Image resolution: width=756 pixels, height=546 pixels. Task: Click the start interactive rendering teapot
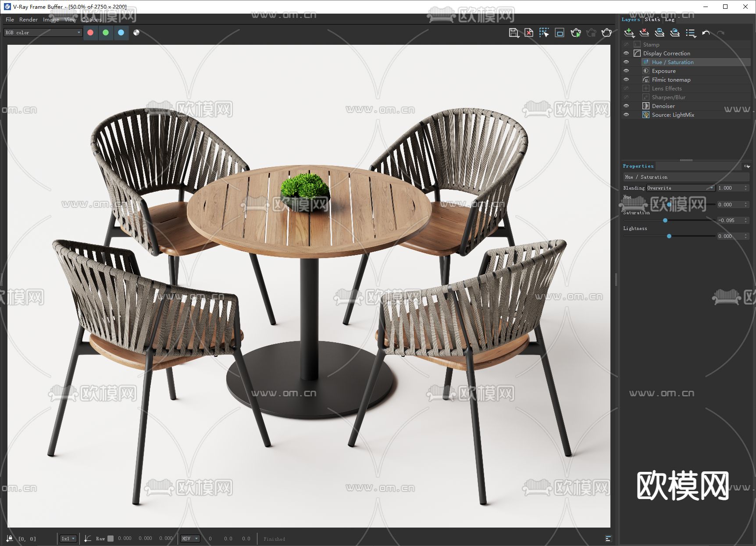point(575,33)
